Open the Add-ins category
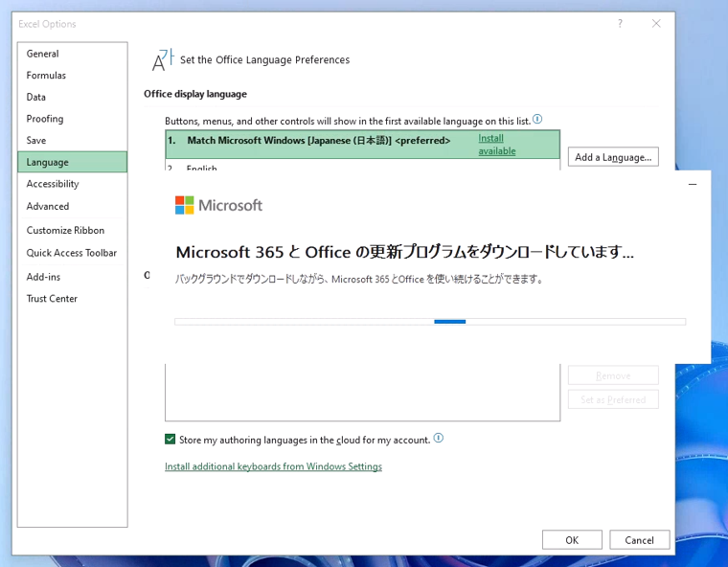This screenshot has width=728, height=567. coord(73,277)
